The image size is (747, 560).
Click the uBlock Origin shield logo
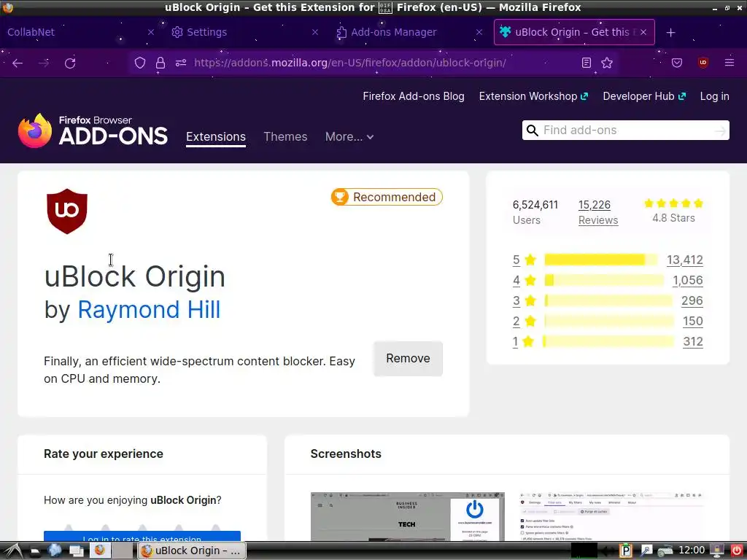click(67, 211)
